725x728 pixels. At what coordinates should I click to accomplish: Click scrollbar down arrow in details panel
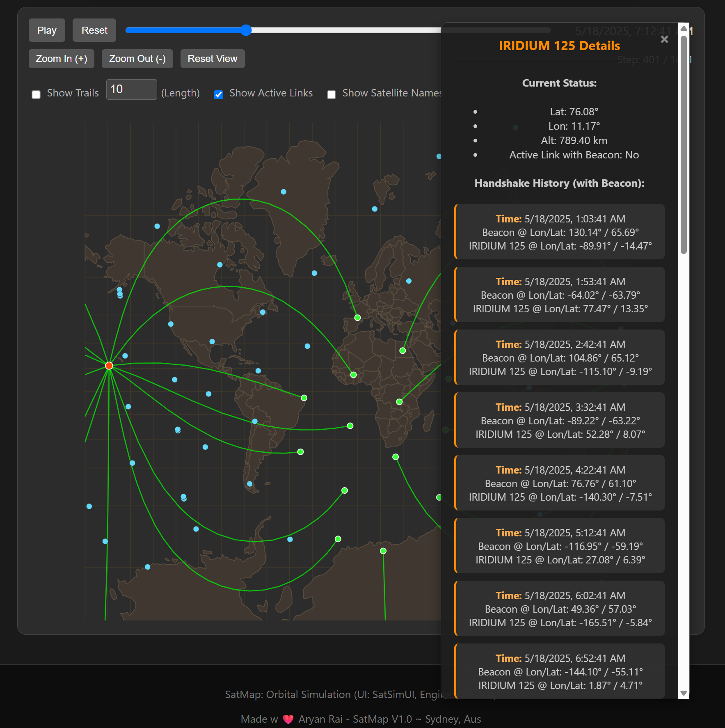coord(684,693)
